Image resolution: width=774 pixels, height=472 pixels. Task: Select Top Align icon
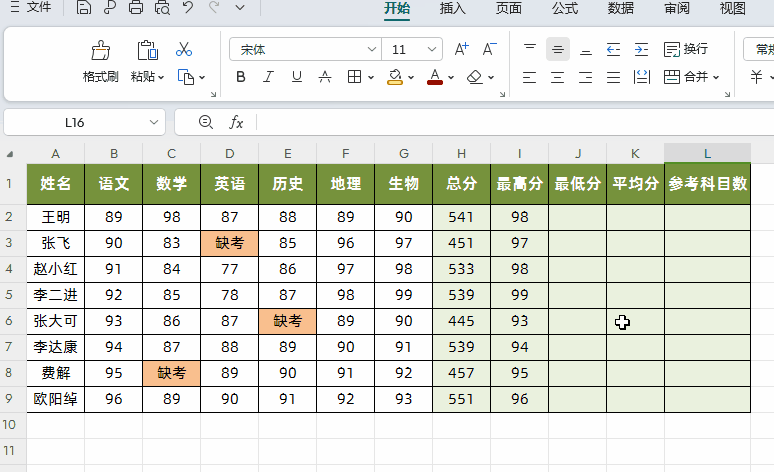[530, 49]
